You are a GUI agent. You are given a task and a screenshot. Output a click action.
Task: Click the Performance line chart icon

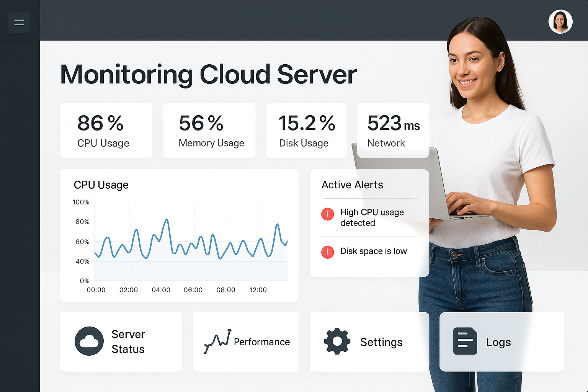point(217,341)
